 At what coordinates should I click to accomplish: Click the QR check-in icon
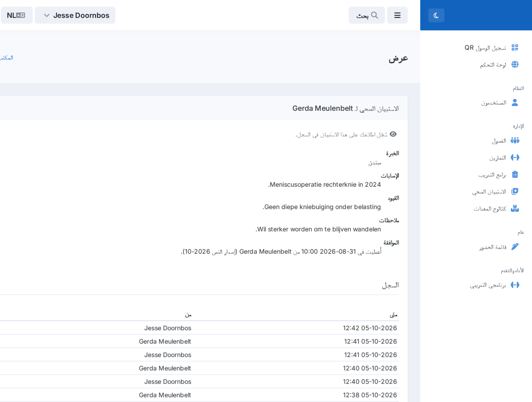[515, 48]
